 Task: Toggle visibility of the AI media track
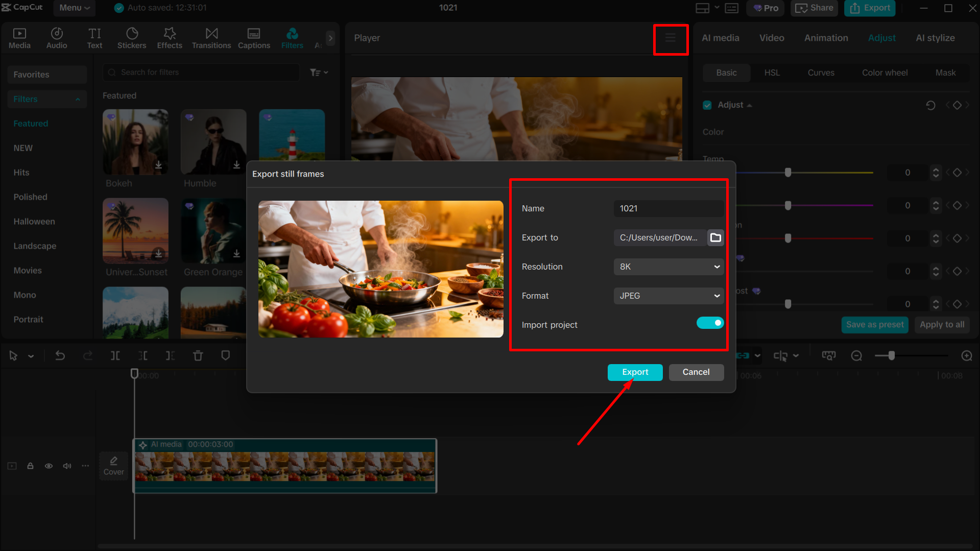49,466
